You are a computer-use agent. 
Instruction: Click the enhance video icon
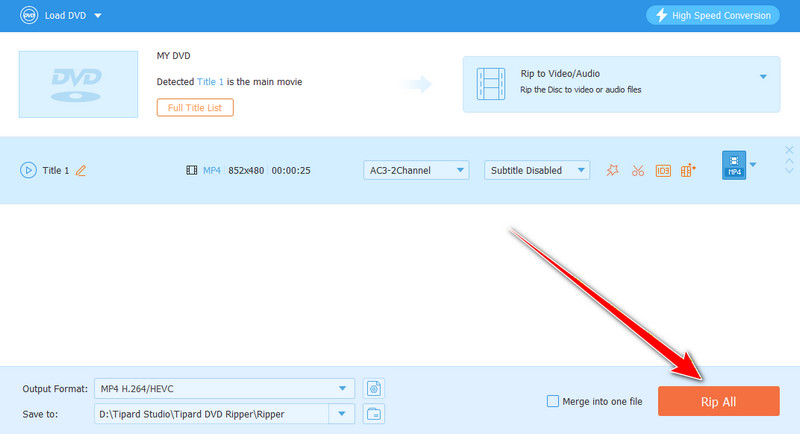(x=688, y=170)
